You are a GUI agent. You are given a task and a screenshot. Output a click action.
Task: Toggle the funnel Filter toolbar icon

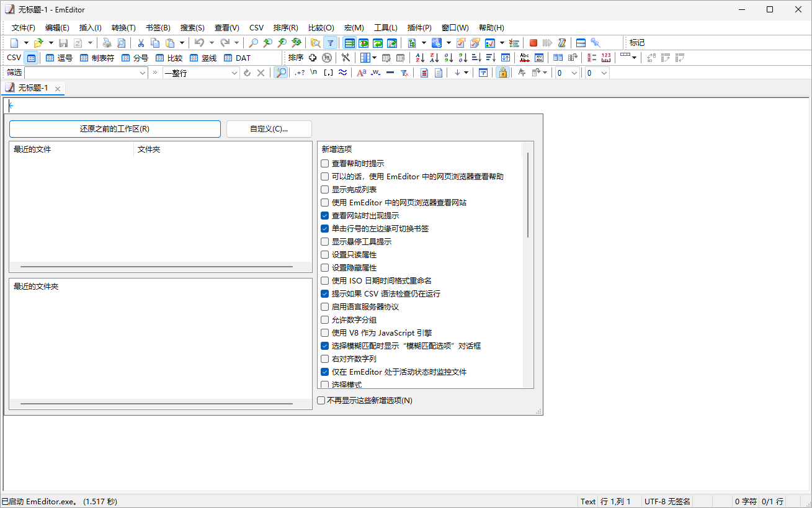pos(330,43)
